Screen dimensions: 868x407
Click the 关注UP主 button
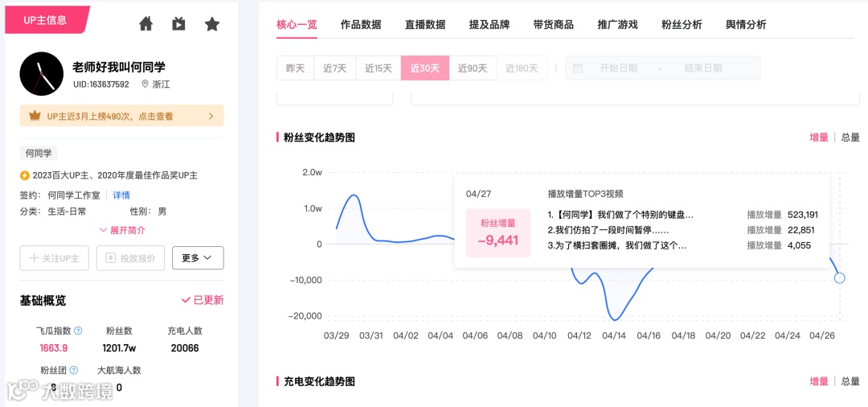point(55,258)
